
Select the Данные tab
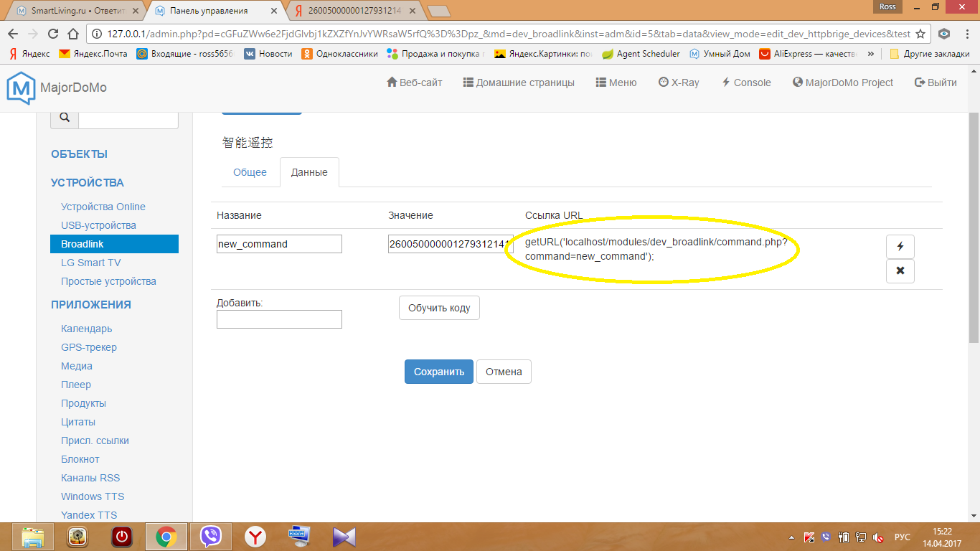pos(309,172)
